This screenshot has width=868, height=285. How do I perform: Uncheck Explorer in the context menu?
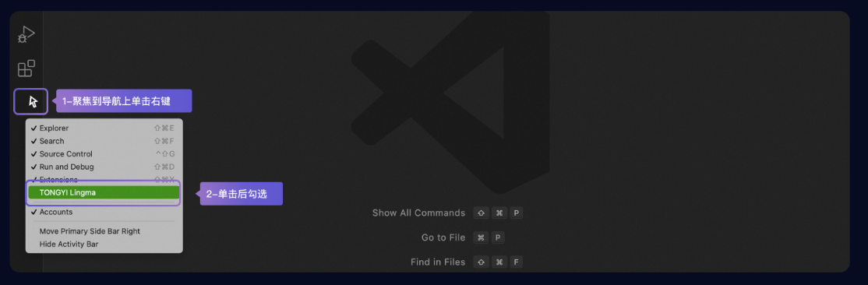[x=104, y=128]
